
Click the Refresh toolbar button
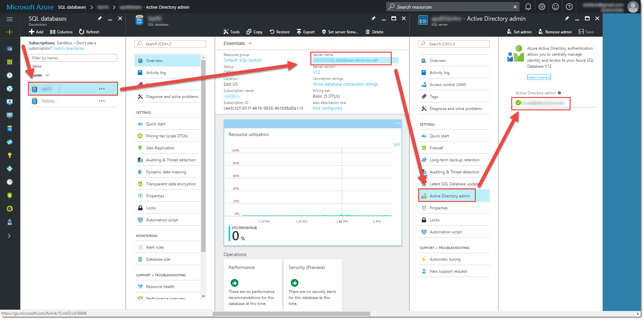click(89, 32)
